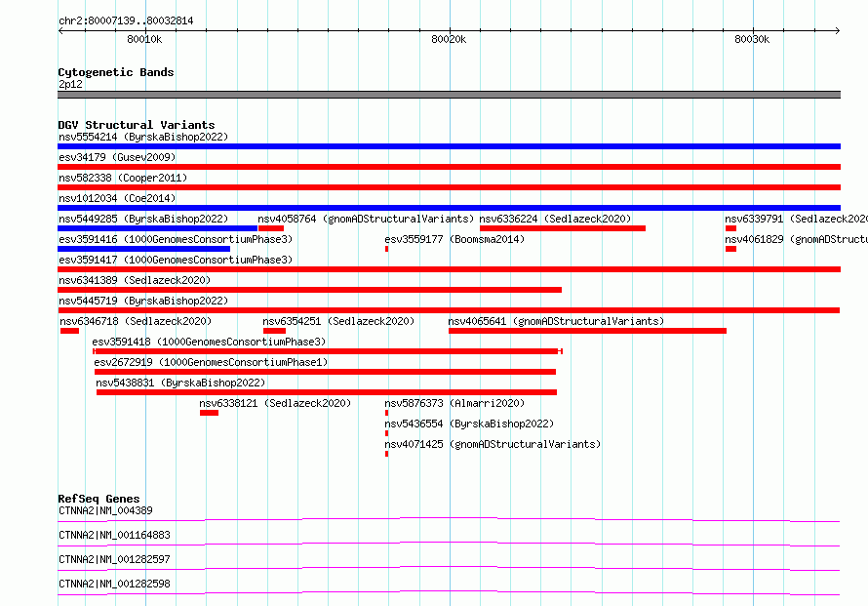Select the gray 2p12 cytogenetic band
The width and height of the screenshot is (868, 606).
(x=449, y=95)
